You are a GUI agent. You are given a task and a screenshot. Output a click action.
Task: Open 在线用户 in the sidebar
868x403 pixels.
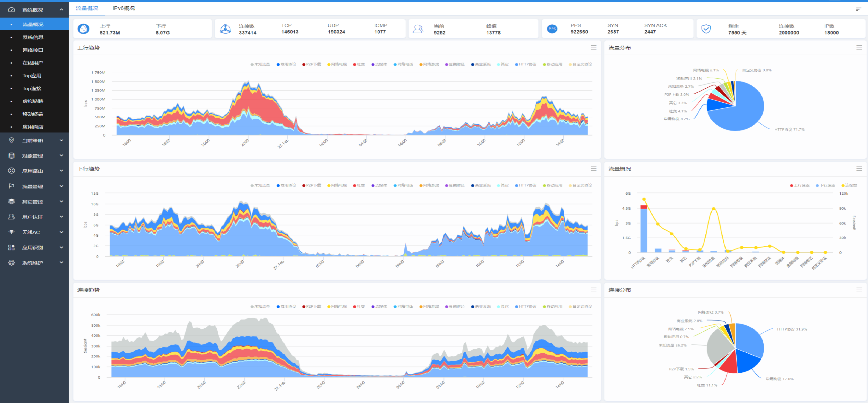[x=33, y=63]
